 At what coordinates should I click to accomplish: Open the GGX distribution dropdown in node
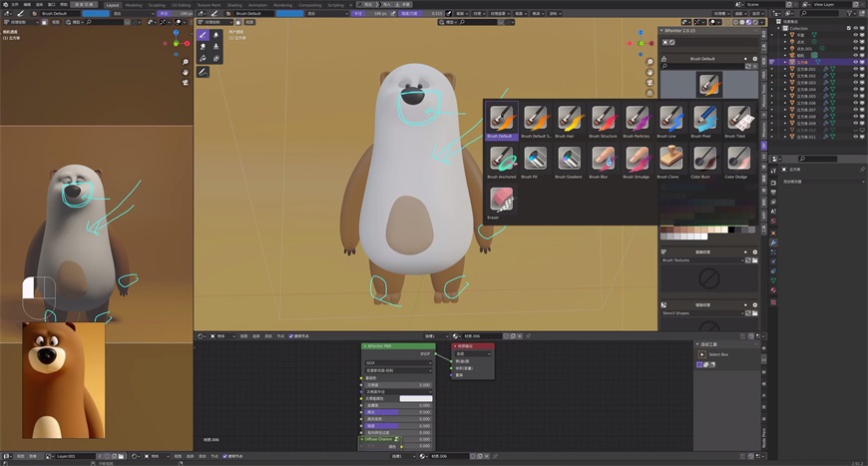point(397,363)
